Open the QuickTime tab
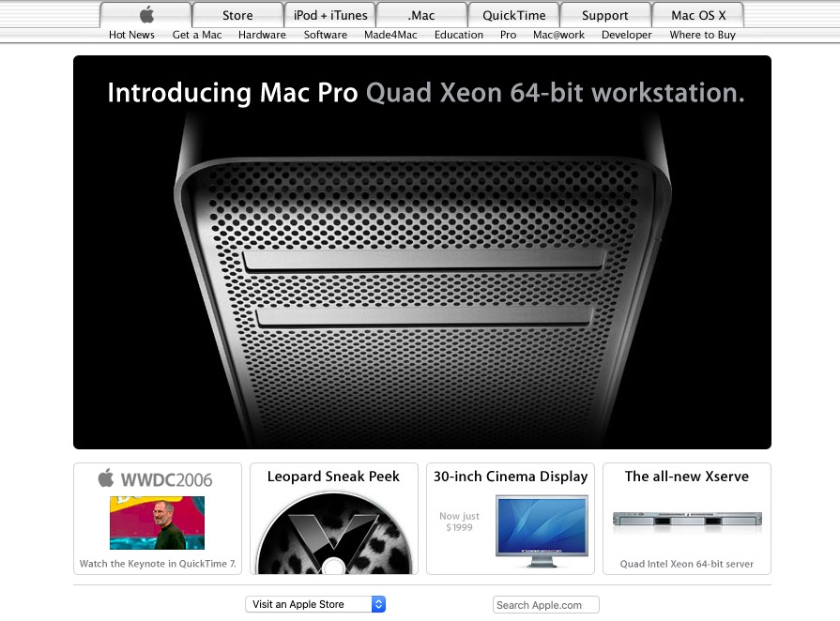 (x=513, y=15)
